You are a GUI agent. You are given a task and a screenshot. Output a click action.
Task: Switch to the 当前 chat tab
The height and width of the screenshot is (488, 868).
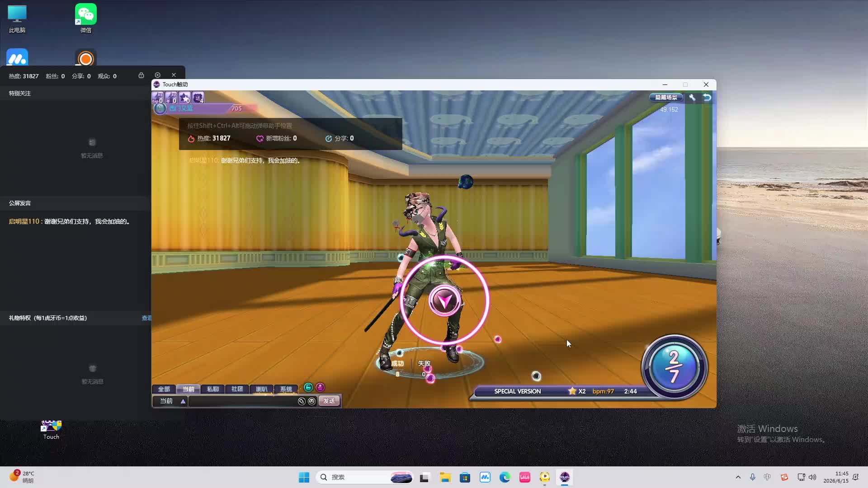(188, 389)
